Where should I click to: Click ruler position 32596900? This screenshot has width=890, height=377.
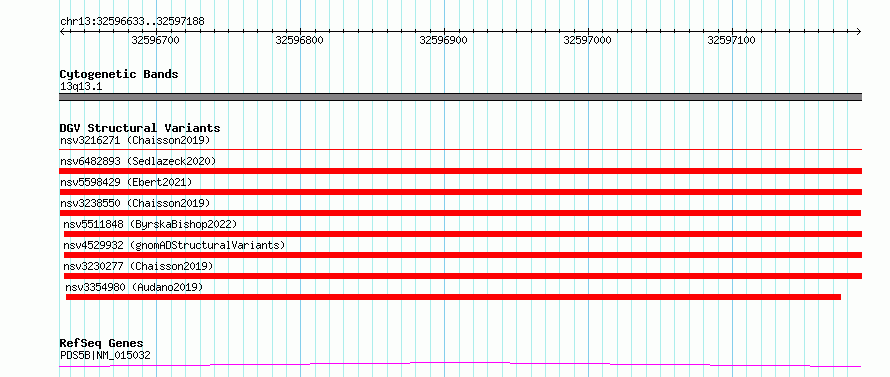[x=443, y=40]
